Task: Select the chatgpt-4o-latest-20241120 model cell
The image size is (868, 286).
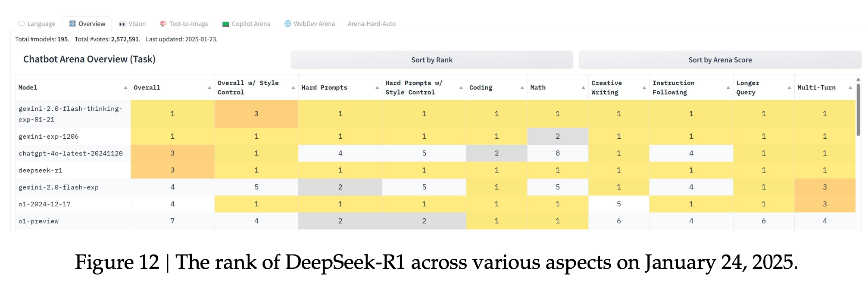Action: (x=73, y=153)
